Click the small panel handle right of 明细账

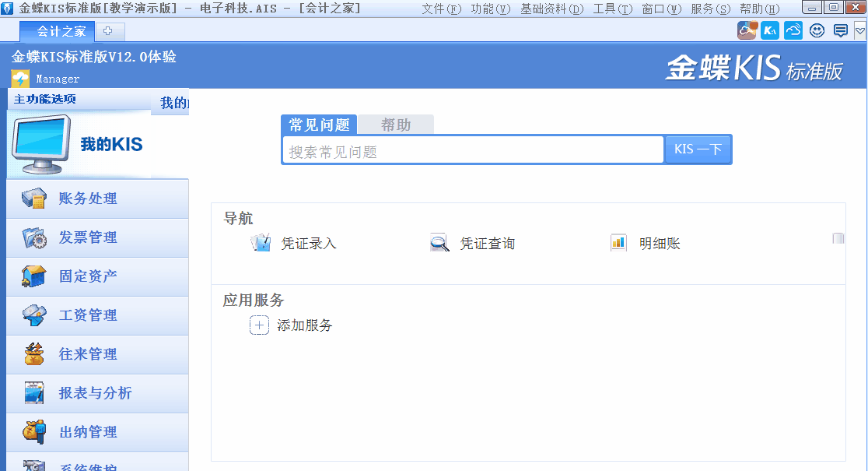point(838,238)
